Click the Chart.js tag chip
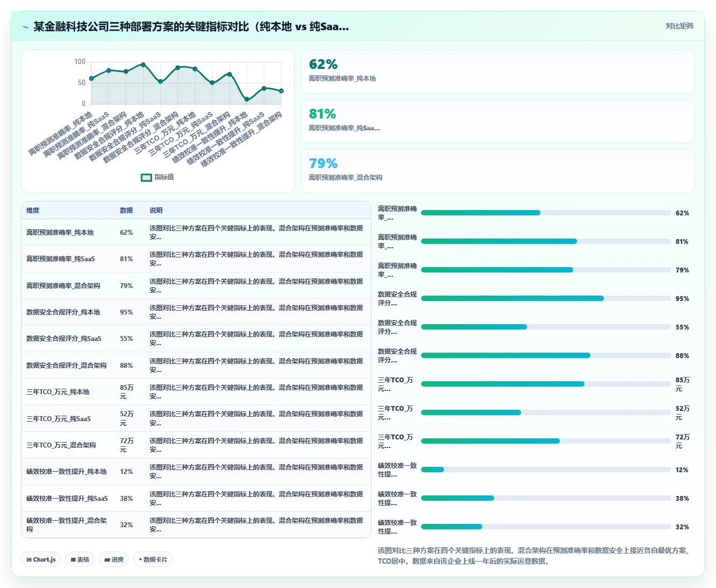 click(x=41, y=559)
